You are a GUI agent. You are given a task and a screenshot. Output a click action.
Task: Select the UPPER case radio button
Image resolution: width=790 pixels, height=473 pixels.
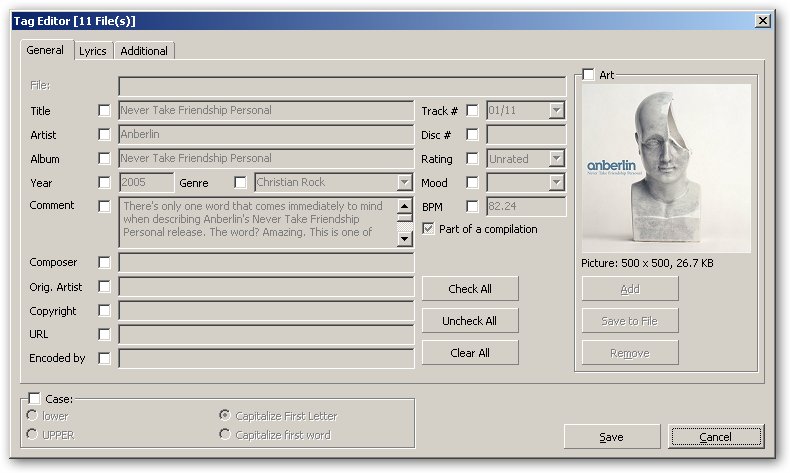click(33, 435)
